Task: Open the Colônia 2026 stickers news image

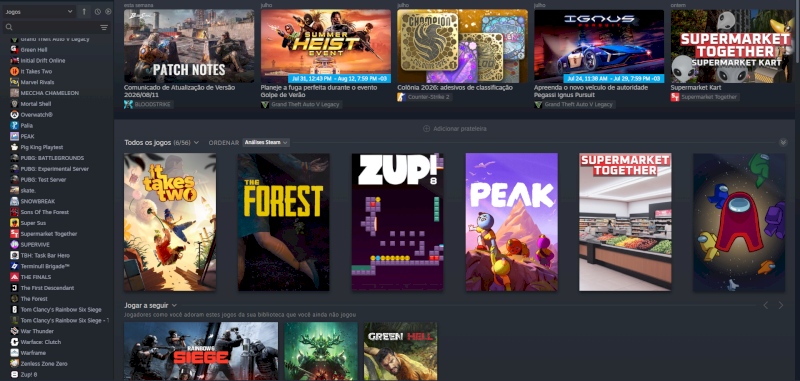Action: click(x=462, y=46)
